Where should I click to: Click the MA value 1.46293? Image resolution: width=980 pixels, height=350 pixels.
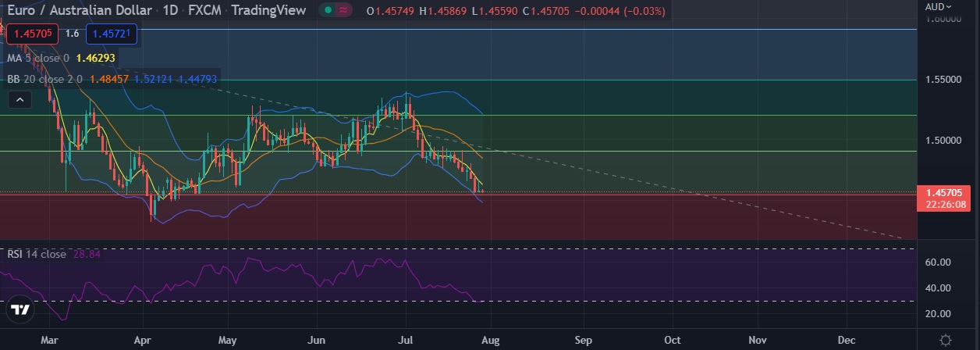pos(95,58)
